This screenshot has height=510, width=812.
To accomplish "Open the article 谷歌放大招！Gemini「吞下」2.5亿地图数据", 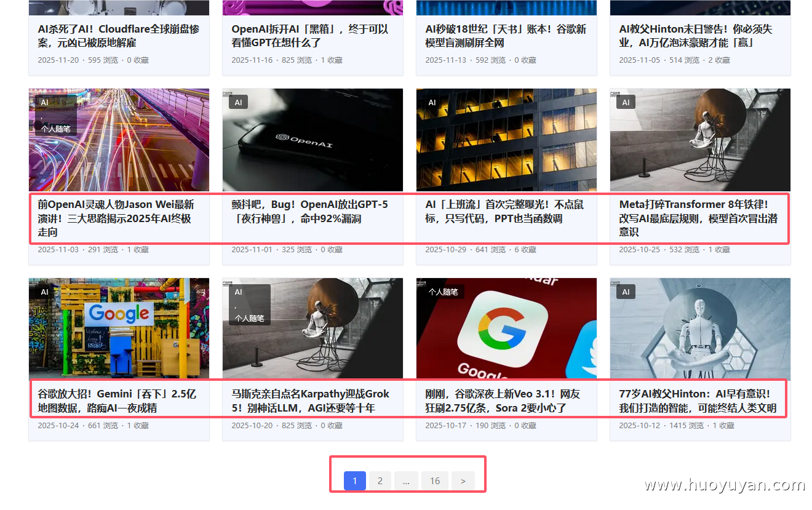I will [117, 400].
